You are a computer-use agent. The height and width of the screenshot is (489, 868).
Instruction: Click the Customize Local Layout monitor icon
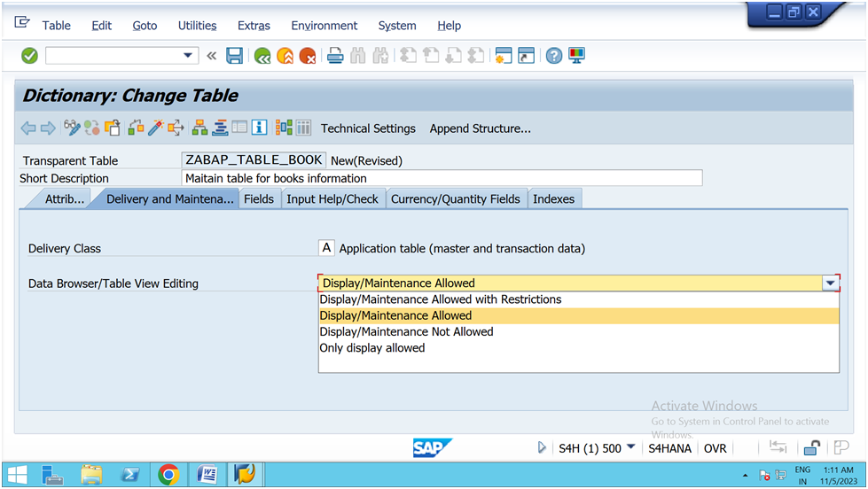point(576,55)
